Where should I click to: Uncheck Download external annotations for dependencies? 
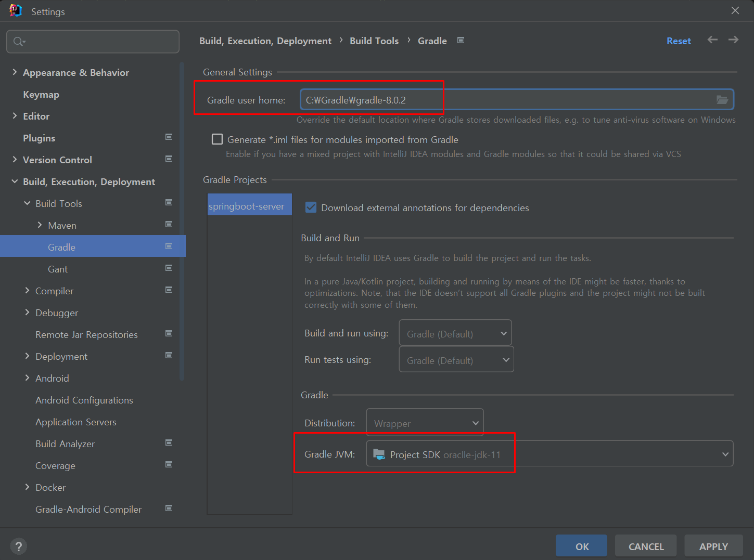311,207
